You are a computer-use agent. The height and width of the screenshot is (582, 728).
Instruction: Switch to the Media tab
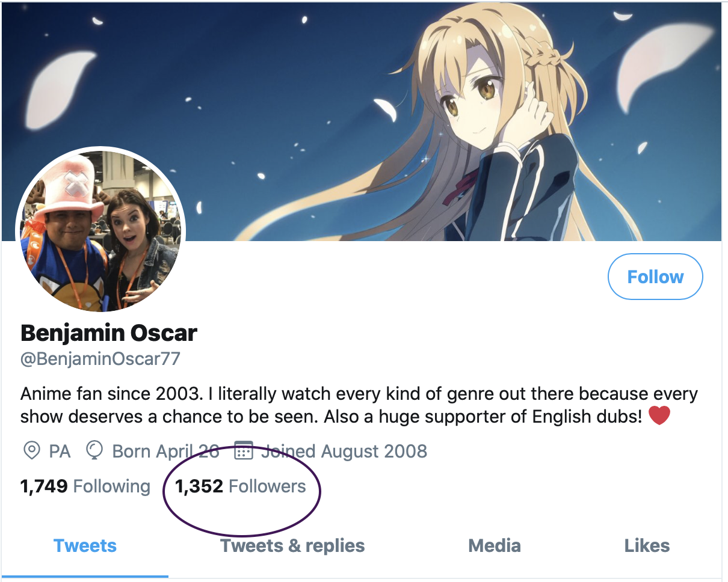495,546
